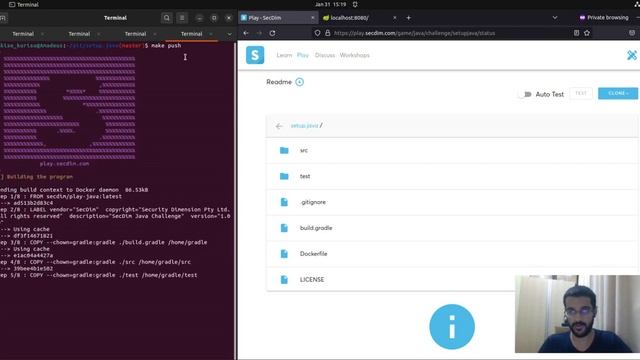Switch to the second Terminal tab

point(79,34)
